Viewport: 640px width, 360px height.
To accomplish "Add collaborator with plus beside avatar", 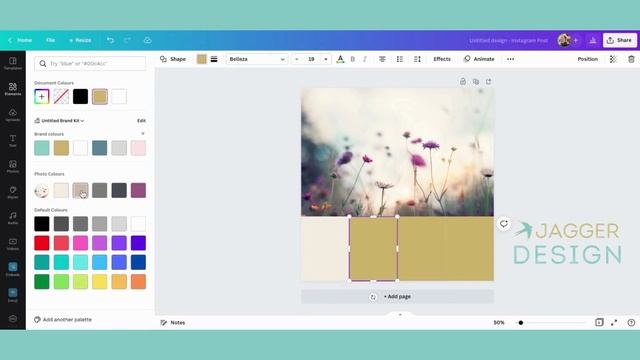I will [x=576, y=40].
